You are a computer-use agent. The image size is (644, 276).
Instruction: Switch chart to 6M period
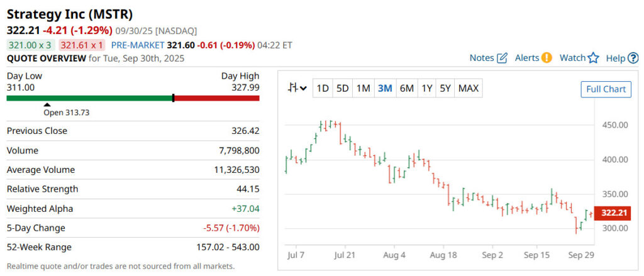point(406,89)
